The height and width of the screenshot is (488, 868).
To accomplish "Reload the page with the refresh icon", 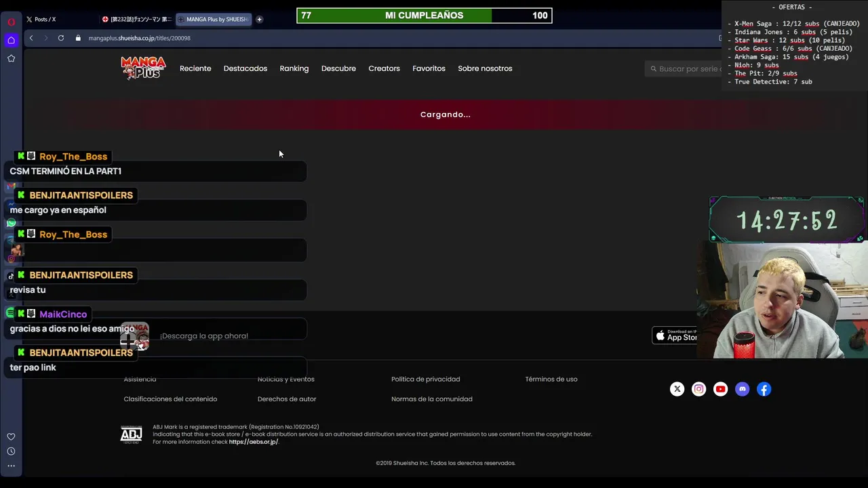I will tap(61, 38).
